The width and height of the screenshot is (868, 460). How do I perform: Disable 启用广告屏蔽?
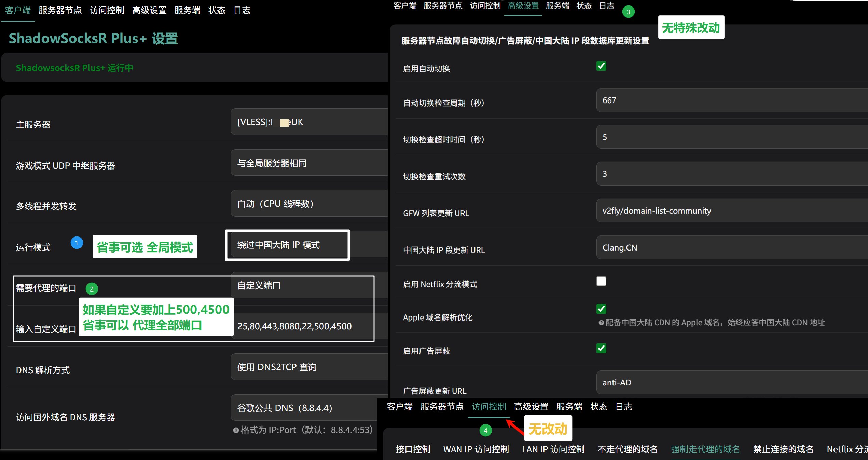click(601, 349)
